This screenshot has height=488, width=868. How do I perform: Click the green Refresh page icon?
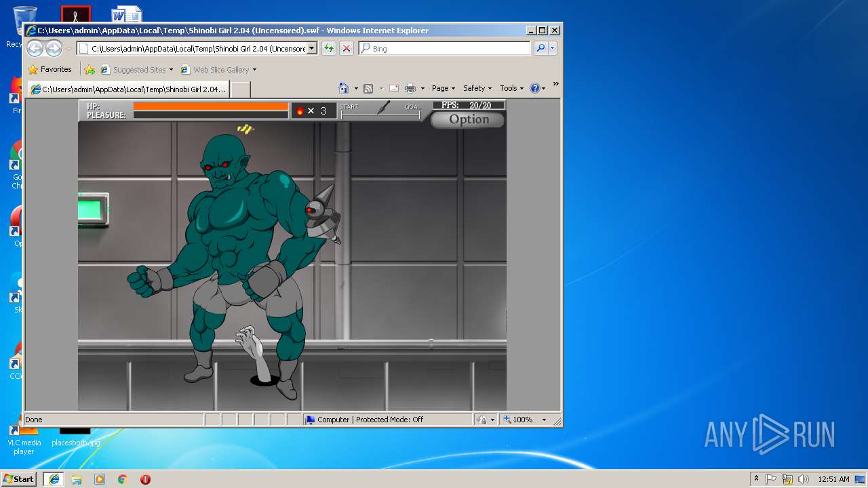click(329, 48)
